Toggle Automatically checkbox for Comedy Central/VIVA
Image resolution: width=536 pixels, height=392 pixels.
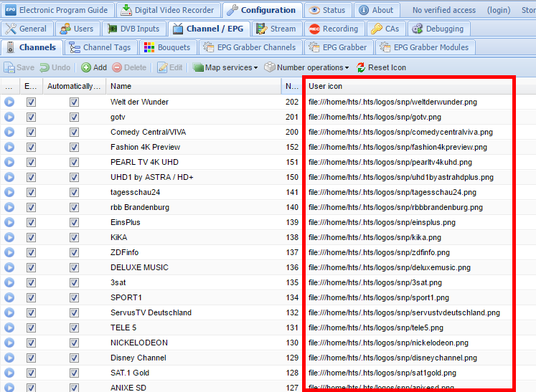click(74, 132)
